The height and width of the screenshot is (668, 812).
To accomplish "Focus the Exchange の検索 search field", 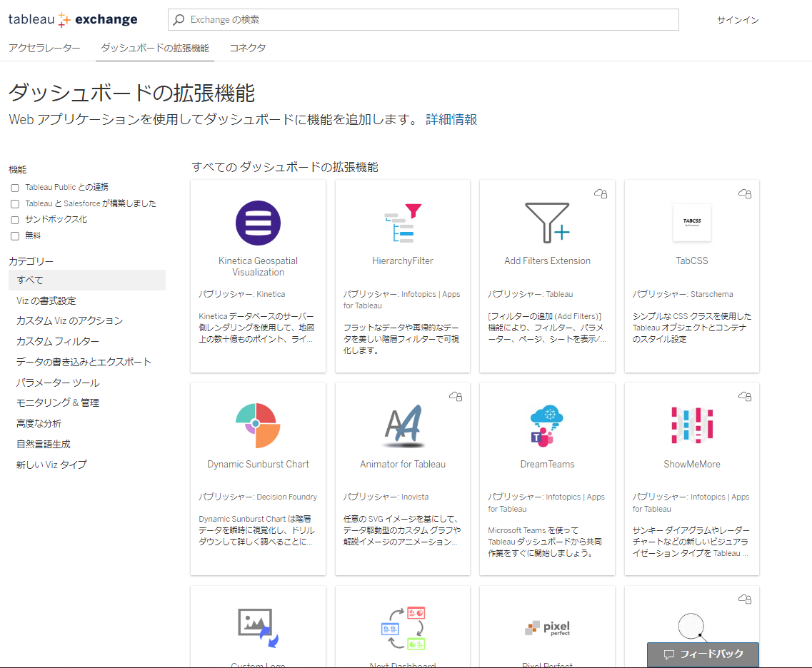I will coord(428,20).
